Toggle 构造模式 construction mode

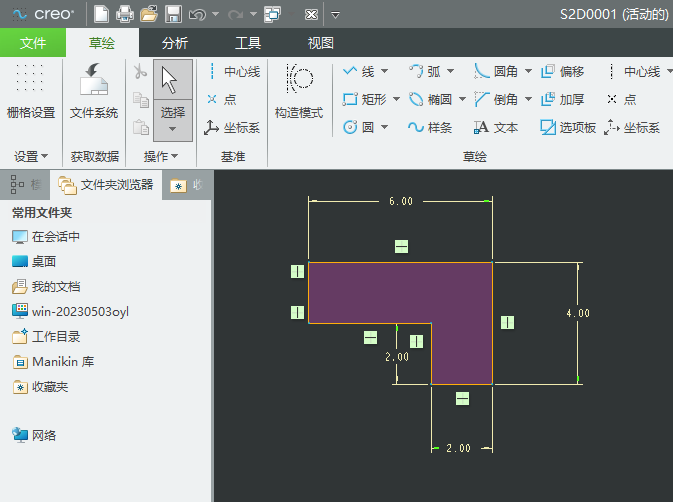pyautogui.click(x=299, y=91)
